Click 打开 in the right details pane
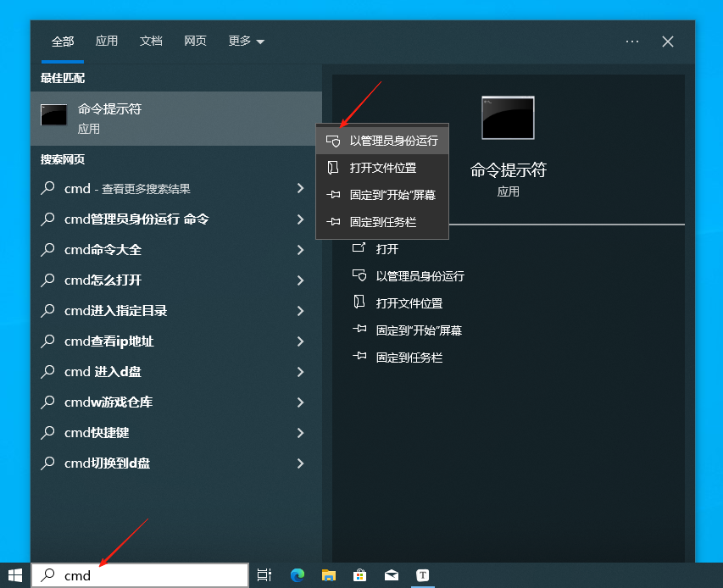Screen dimensions: 723x588 click(387, 249)
